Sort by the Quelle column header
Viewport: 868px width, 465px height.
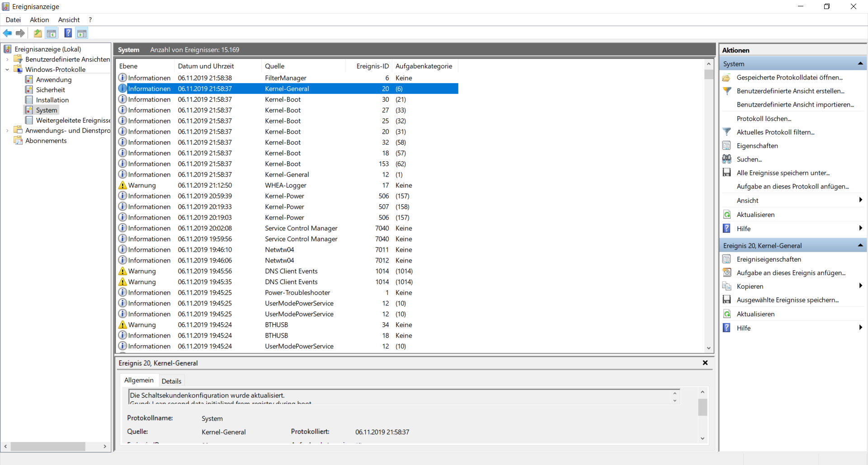(x=303, y=66)
